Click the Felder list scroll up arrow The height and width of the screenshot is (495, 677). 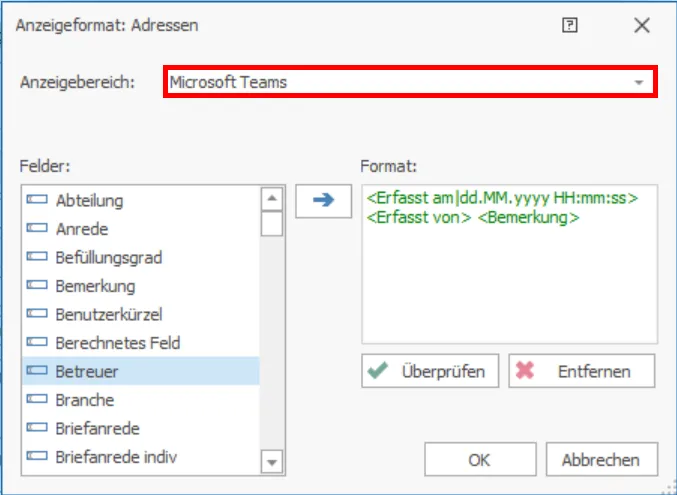click(272, 199)
